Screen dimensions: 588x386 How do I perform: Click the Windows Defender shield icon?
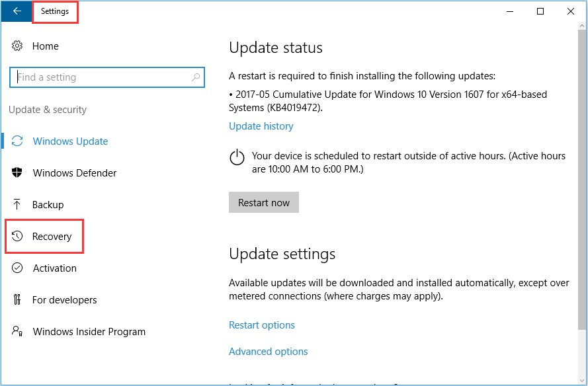click(x=17, y=173)
